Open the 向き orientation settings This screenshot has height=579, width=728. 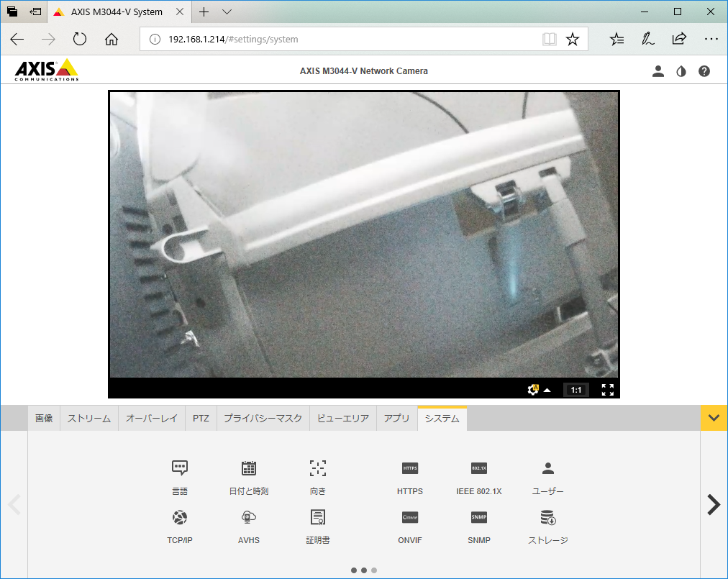coord(317,468)
